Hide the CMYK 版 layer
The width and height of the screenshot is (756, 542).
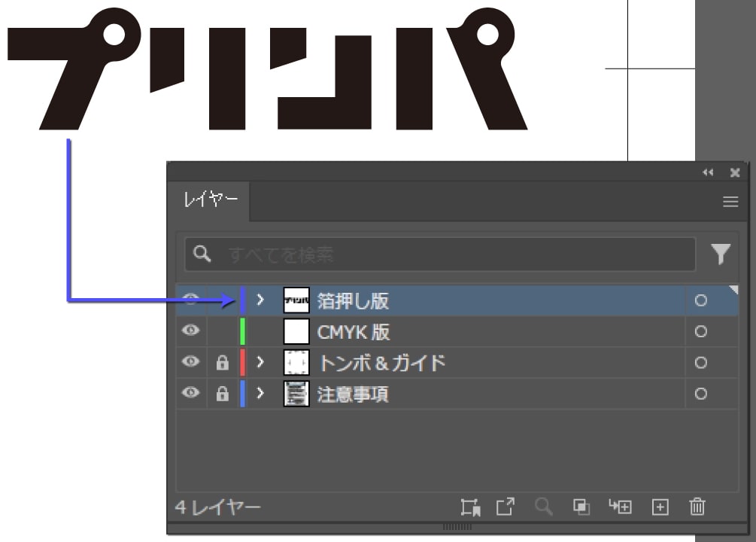point(191,331)
